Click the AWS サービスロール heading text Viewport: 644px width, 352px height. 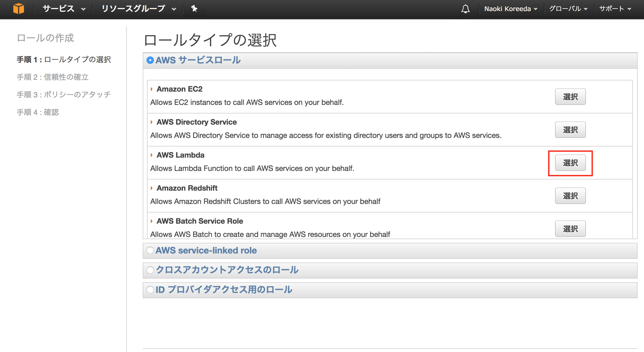click(x=198, y=60)
